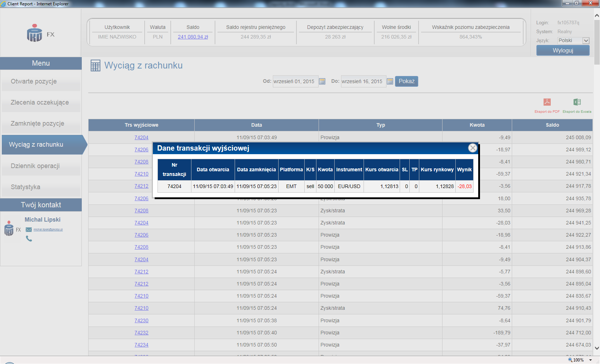Open transaction link 74234
The height and width of the screenshot is (364, 600).
[141, 345]
